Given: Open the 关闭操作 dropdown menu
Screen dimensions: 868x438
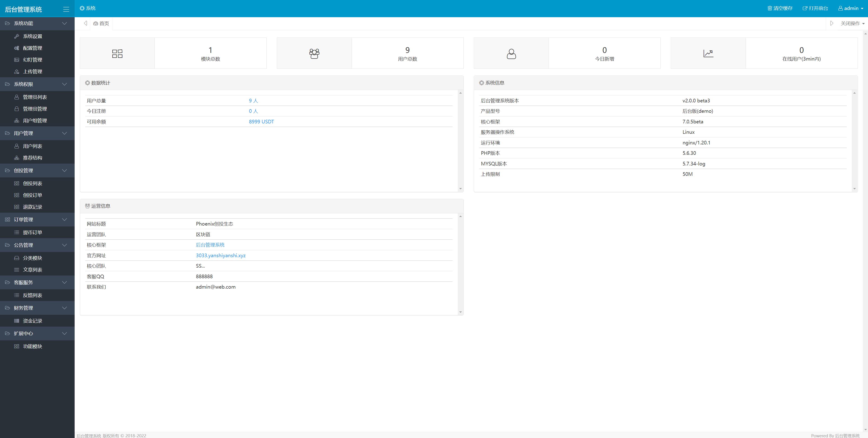Looking at the screenshot, I should coord(852,23).
